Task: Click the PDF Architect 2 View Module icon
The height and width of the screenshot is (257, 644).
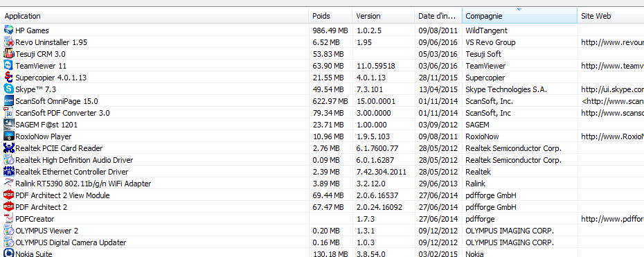Action: coord(8,195)
